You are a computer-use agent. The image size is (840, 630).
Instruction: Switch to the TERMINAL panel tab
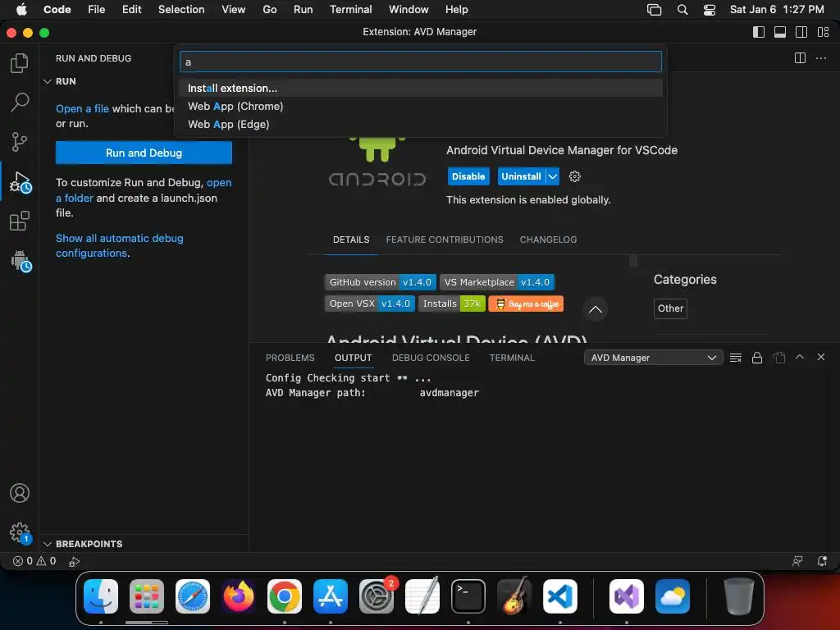point(512,358)
